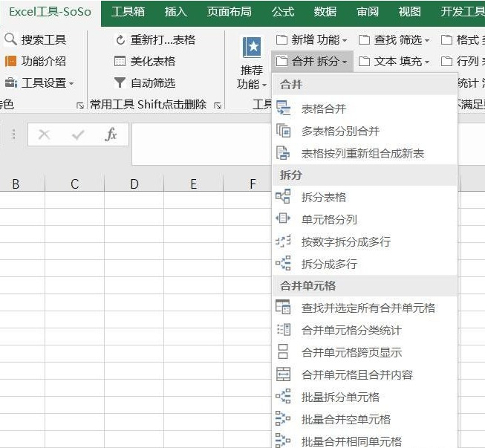Click the 批量合并空单元格 icon
The height and width of the screenshot is (448, 485).
[283, 418]
